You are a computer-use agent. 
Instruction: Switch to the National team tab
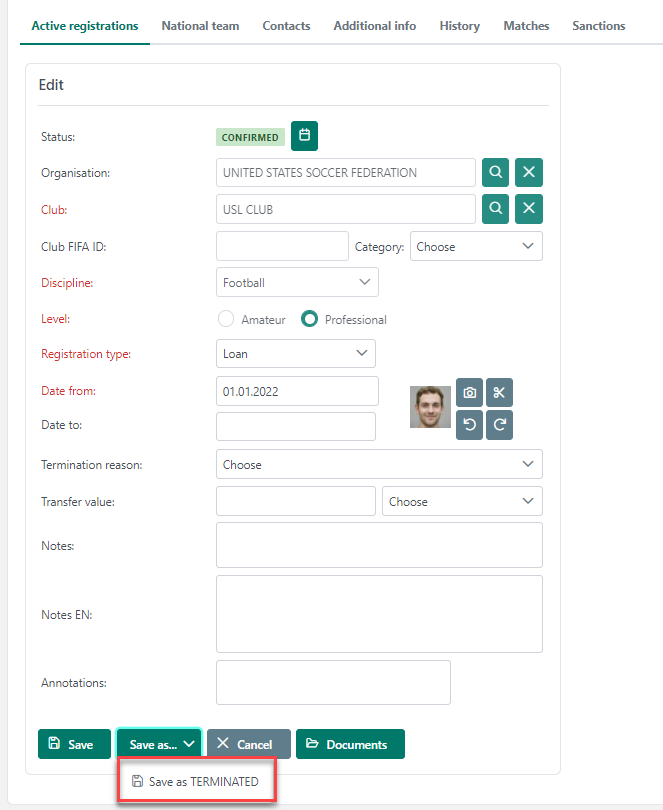[x=200, y=26]
